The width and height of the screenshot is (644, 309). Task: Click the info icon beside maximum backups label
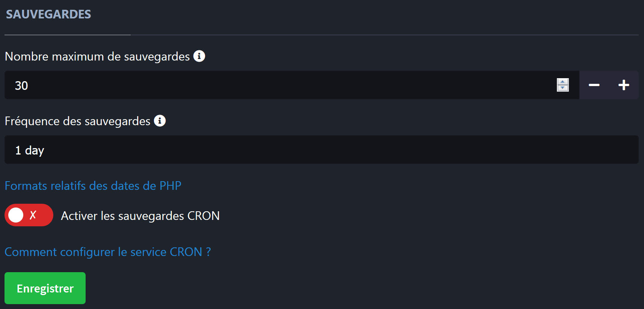pyautogui.click(x=199, y=56)
